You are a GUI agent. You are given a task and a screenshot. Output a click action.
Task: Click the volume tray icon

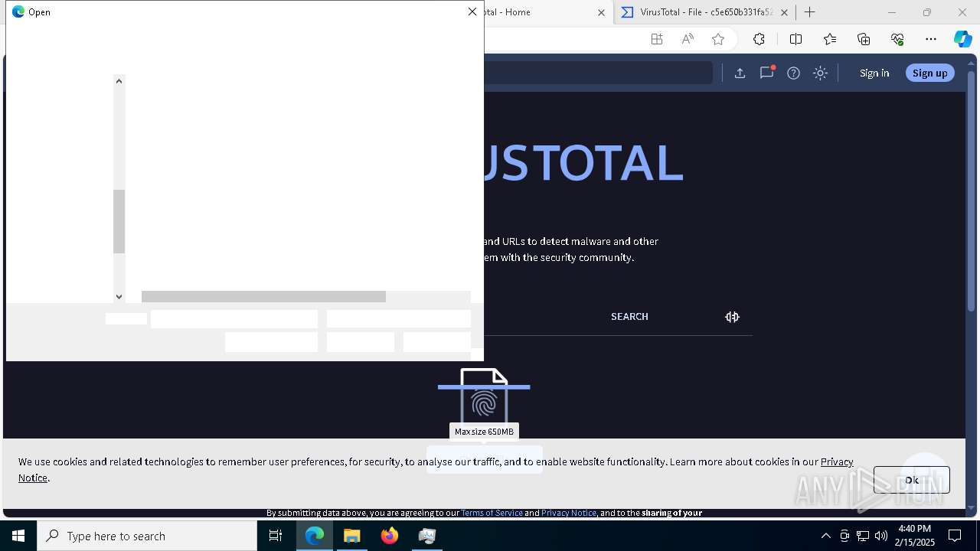tap(881, 536)
